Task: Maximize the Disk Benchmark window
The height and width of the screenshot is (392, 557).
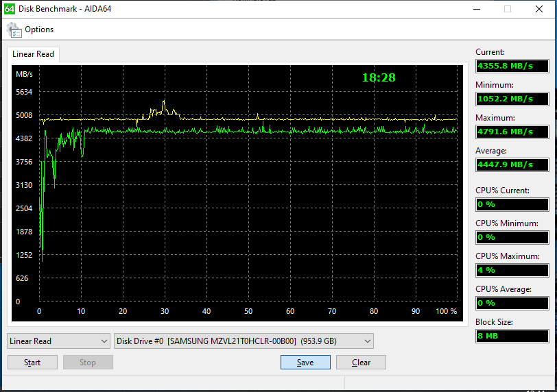Action: (508, 9)
